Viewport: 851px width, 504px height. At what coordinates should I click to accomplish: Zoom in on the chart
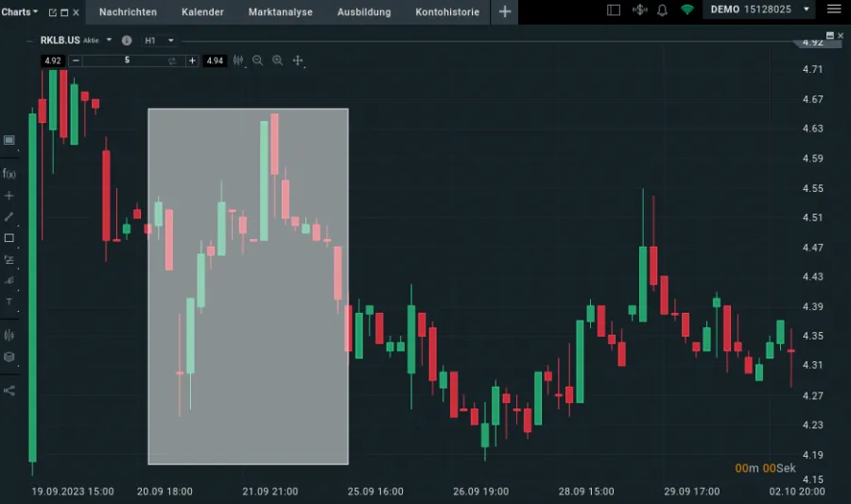(277, 61)
